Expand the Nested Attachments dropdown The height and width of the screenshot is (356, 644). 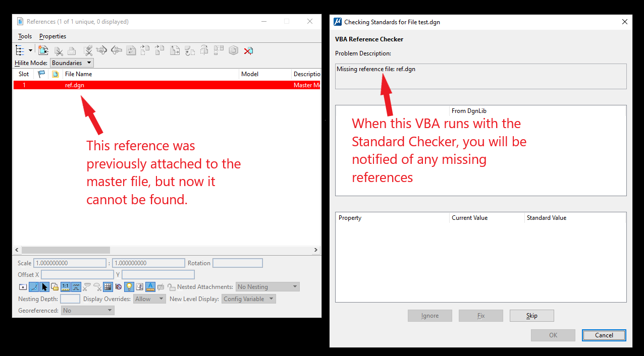pos(267,287)
